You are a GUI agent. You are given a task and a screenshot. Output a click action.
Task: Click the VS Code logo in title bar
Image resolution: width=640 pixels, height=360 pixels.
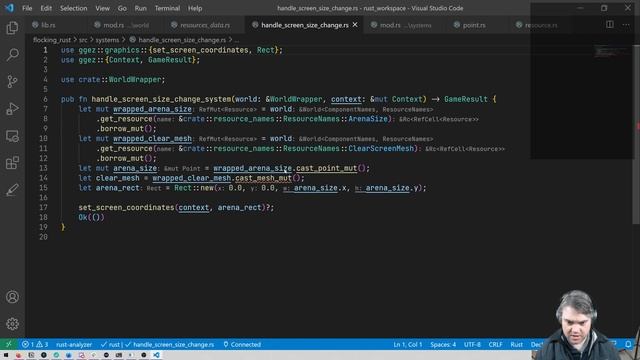tap(9, 8)
